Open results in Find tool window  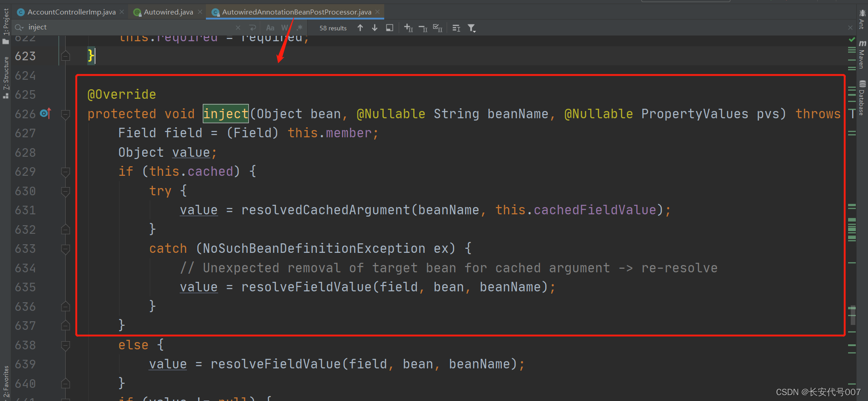(456, 28)
